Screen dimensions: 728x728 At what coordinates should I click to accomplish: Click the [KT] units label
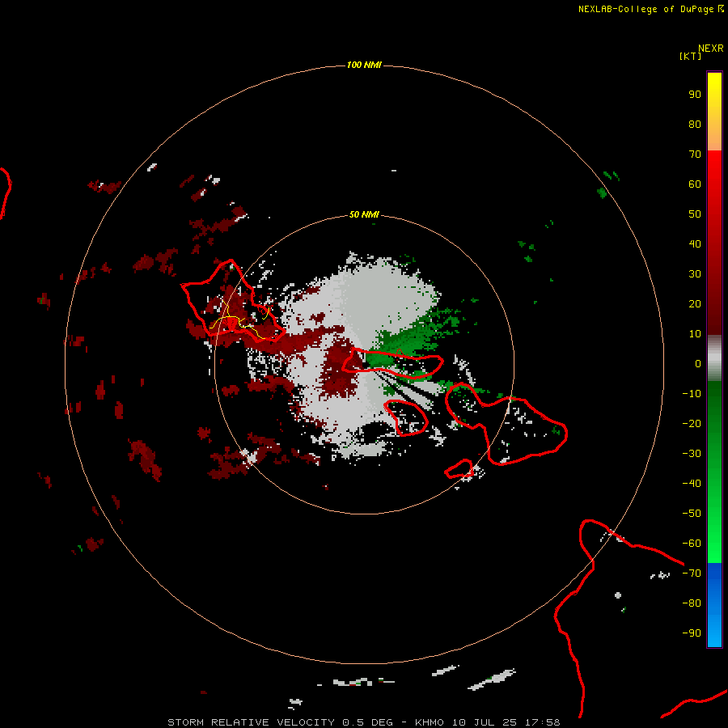coord(690,56)
